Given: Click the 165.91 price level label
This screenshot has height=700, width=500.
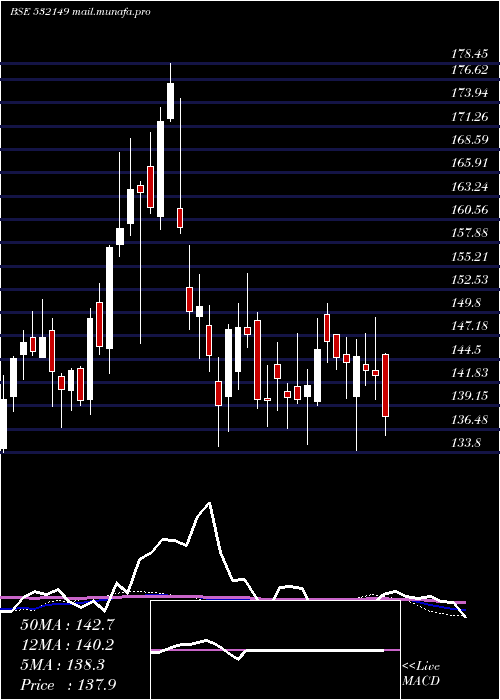Looking at the screenshot, I should 469,163.
